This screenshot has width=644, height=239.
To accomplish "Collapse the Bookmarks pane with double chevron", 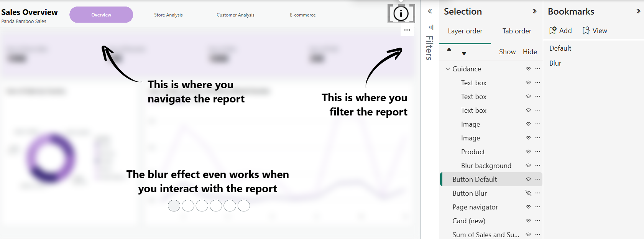I will 638,12.
